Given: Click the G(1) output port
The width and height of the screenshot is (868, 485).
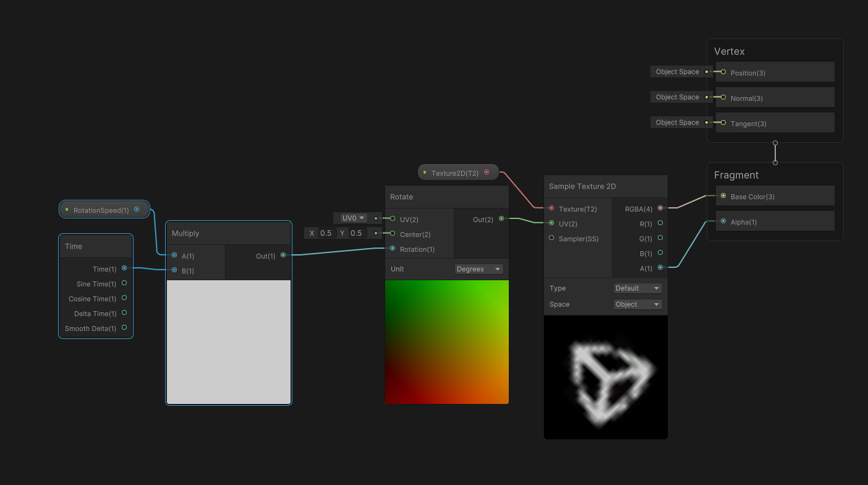Looking at the screenshot, I should 660,238.
